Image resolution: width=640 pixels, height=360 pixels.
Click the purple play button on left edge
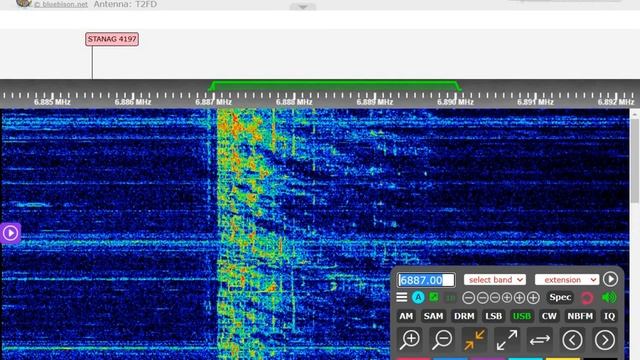point(10,233)
